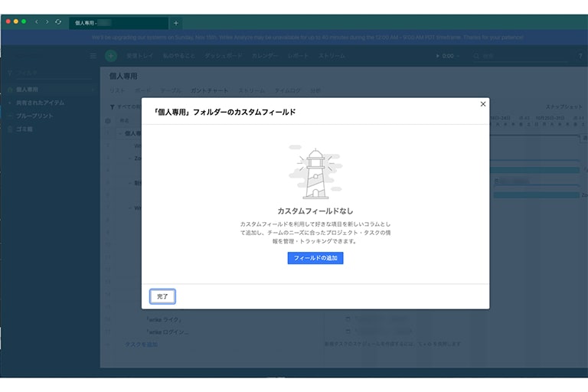Expand 共有されたアイテム in sidebar

[40, 103]
